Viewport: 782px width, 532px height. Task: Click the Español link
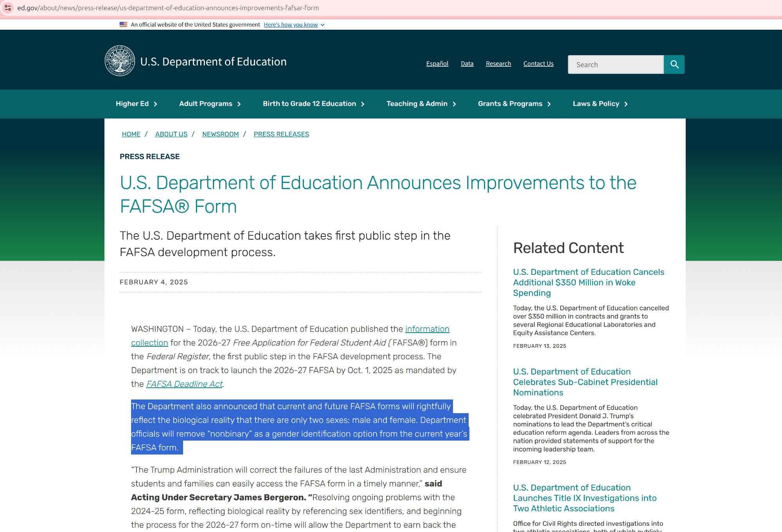coord(437,64)
